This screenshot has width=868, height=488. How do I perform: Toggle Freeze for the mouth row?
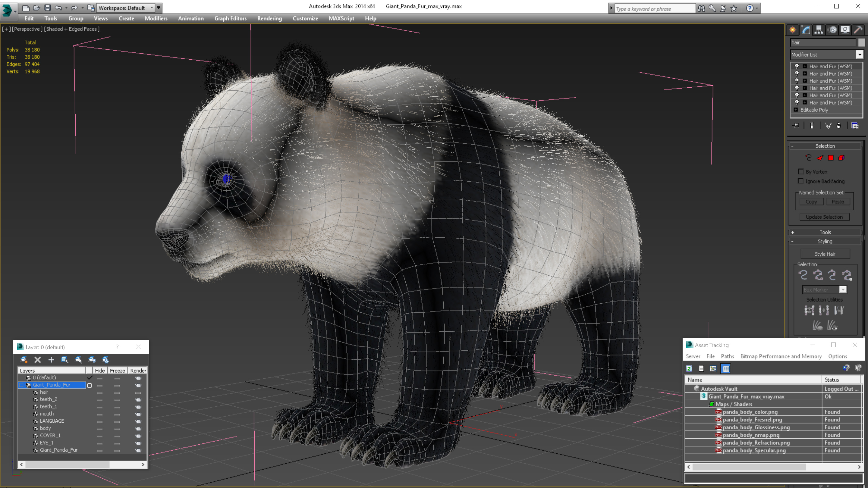click(x=117, y=414)
